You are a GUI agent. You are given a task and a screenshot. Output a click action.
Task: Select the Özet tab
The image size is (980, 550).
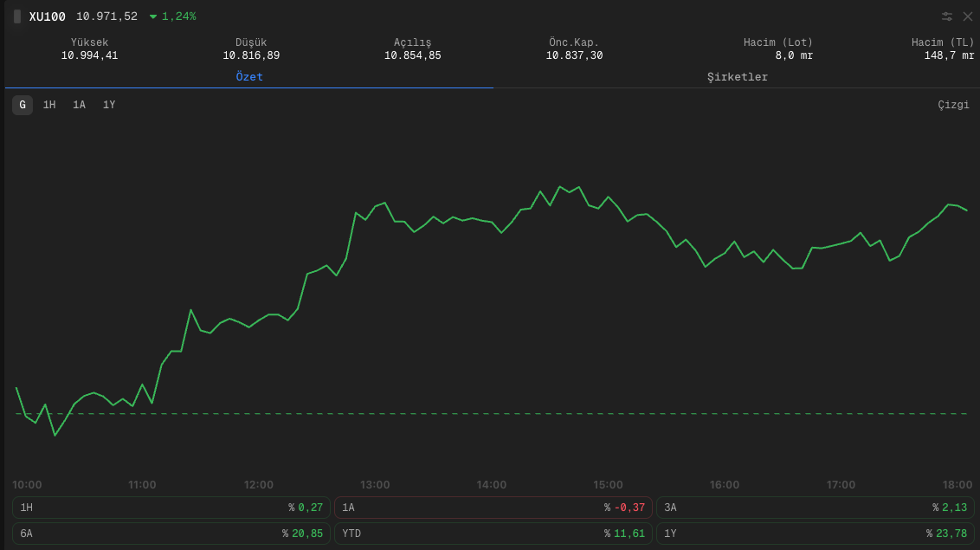[x=249, y=76]
